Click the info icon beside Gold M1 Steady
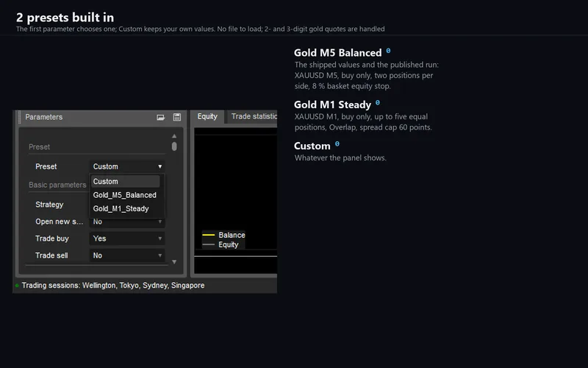 pos(378,102)
